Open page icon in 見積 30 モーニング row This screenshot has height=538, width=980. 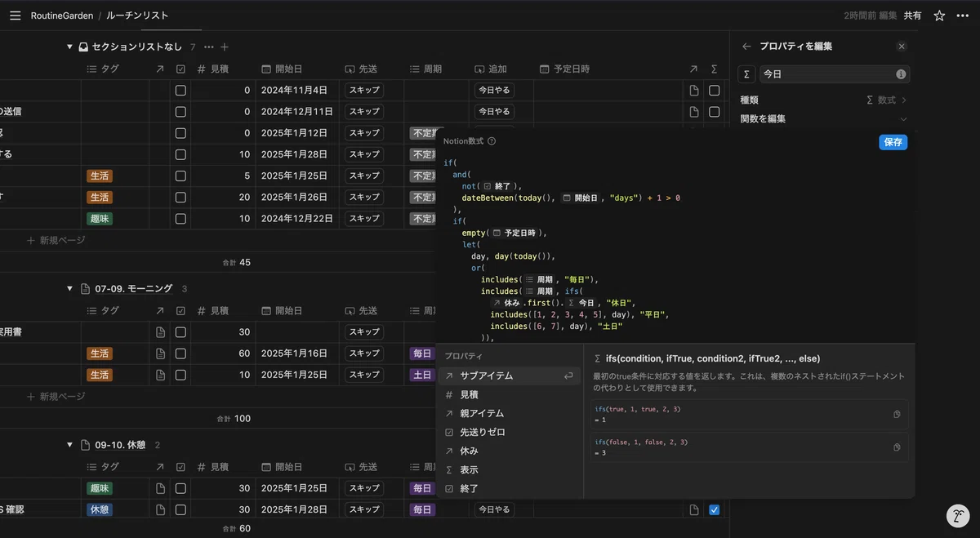click(160, 332)
